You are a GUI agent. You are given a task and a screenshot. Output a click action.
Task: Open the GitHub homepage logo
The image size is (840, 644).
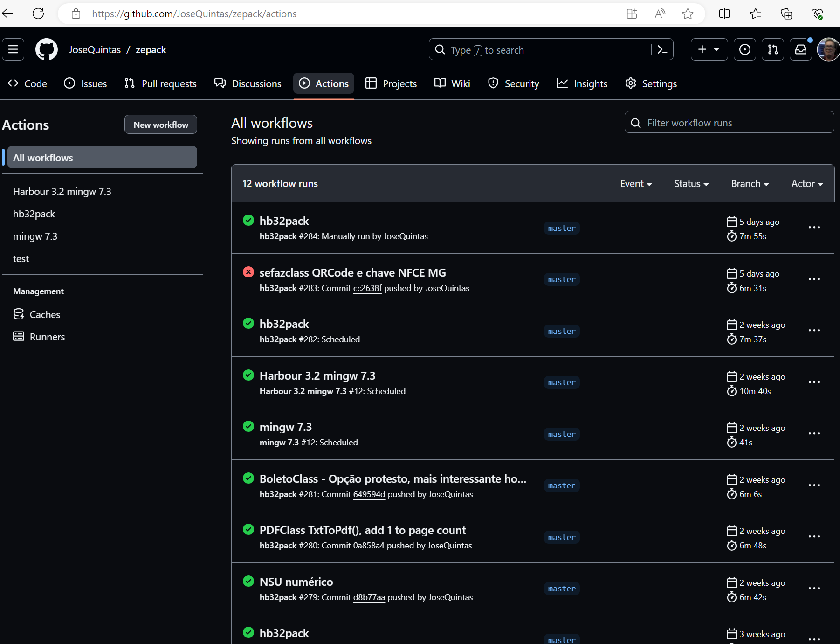pos(47,50)
